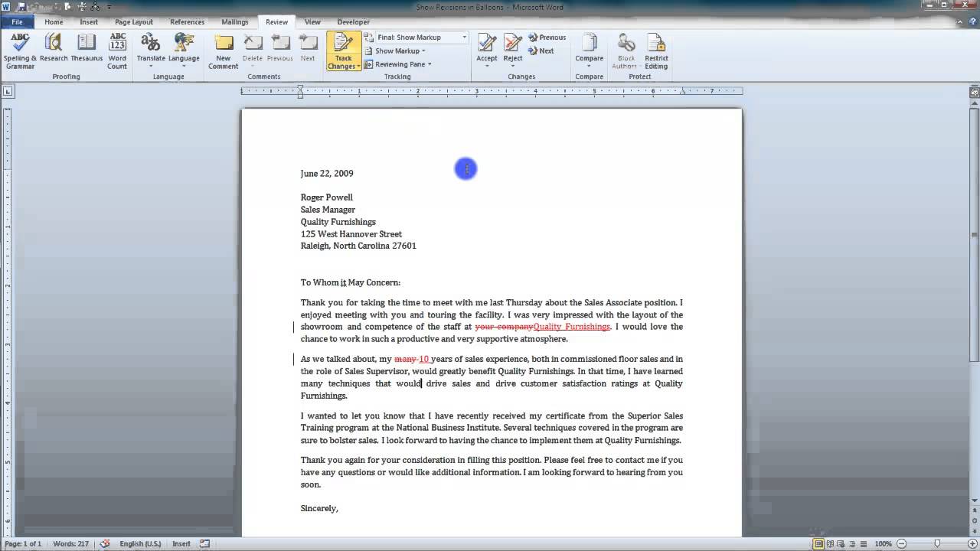Expand the Show Markup menu
The height and width of the screenshot is (551, 980).
[395, 51]
